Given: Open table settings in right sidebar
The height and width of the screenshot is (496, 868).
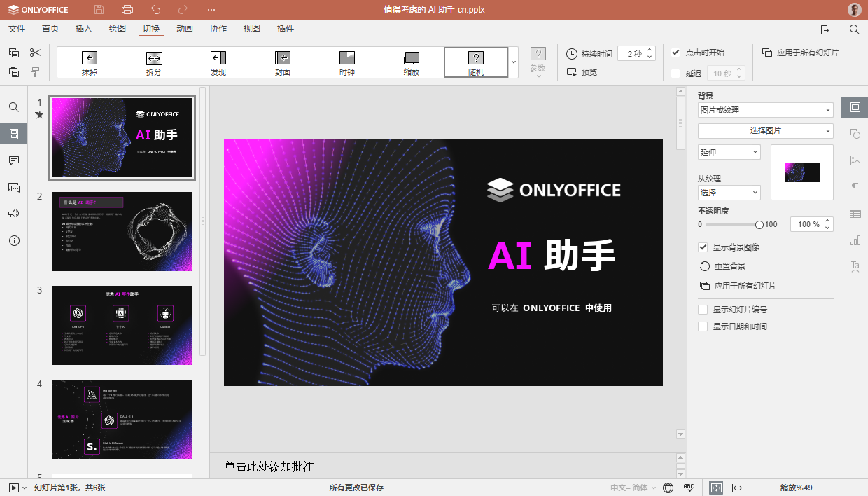Looking at the screenshot, I should coord(855,214).
